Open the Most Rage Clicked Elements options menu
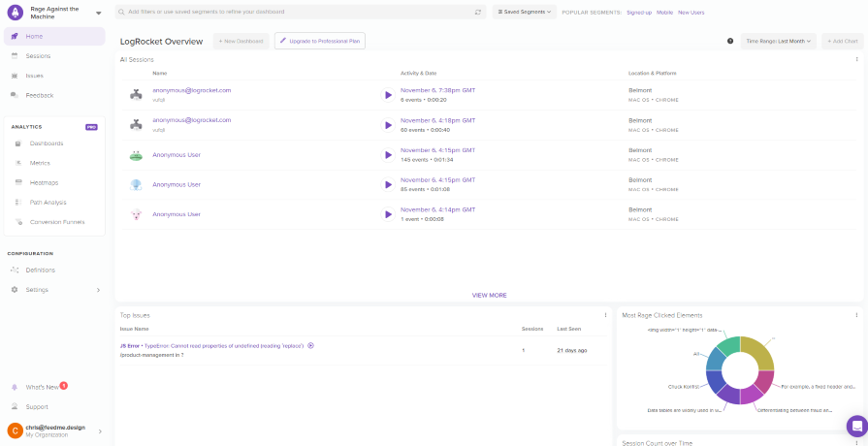 (x=856, y=315)
